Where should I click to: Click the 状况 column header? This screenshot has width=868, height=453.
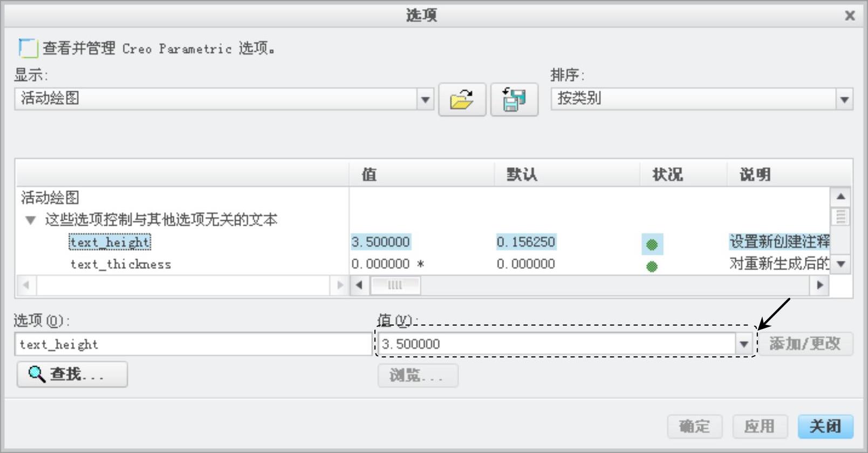click(x=684, y=174)
